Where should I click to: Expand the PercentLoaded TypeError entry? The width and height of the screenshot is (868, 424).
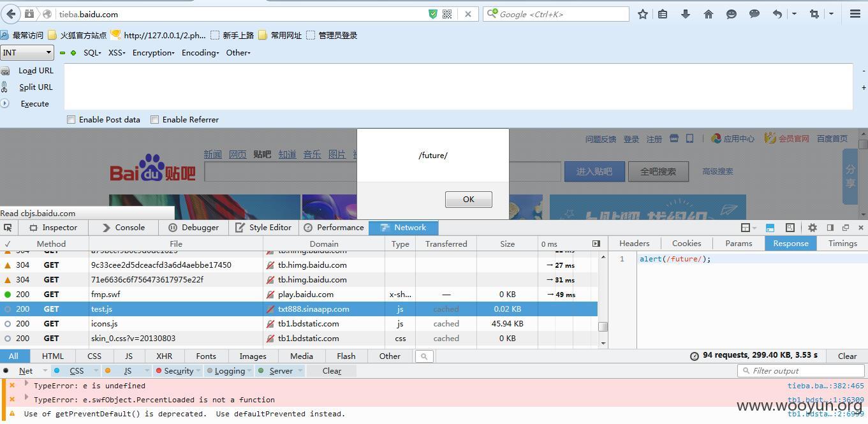pyautogui.click(x=26, y=397)
